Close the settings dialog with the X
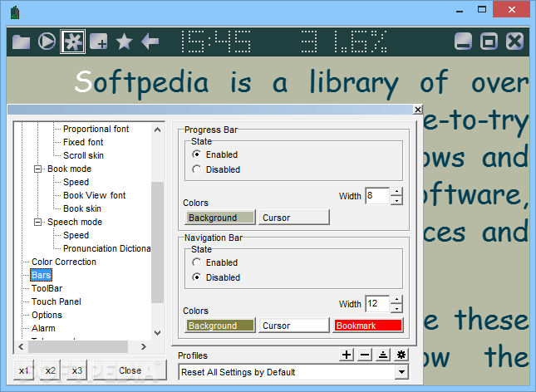Viewport: 536px width, 392px height. pyautogui.click(x=418, y=110)
